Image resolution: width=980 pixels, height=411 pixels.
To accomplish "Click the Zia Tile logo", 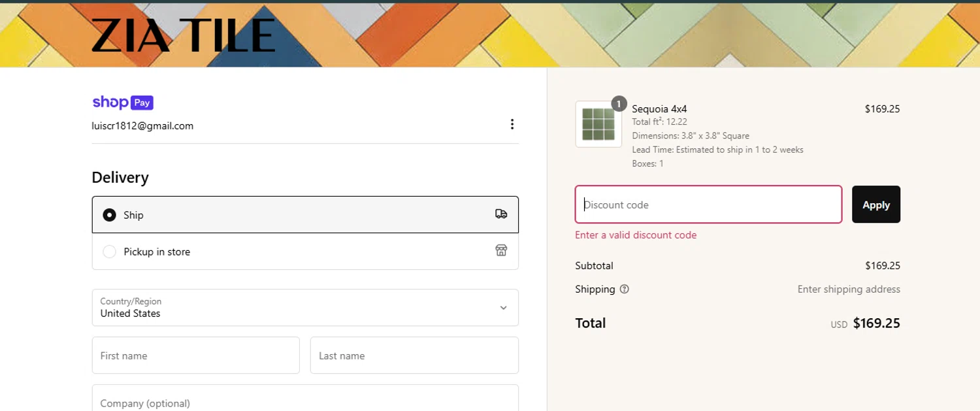I will click(183, 35).
